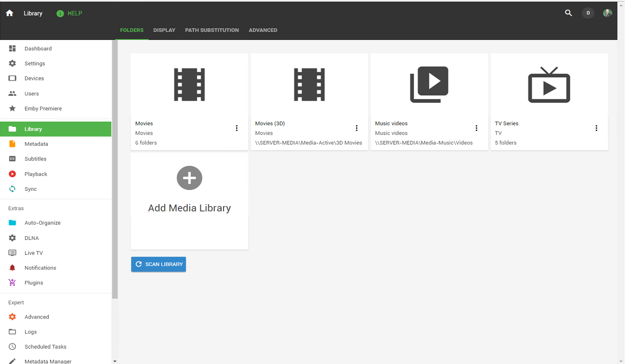625x364 pixels.
Task: Switch to the Display tab
Action: [x=164, y=30]
